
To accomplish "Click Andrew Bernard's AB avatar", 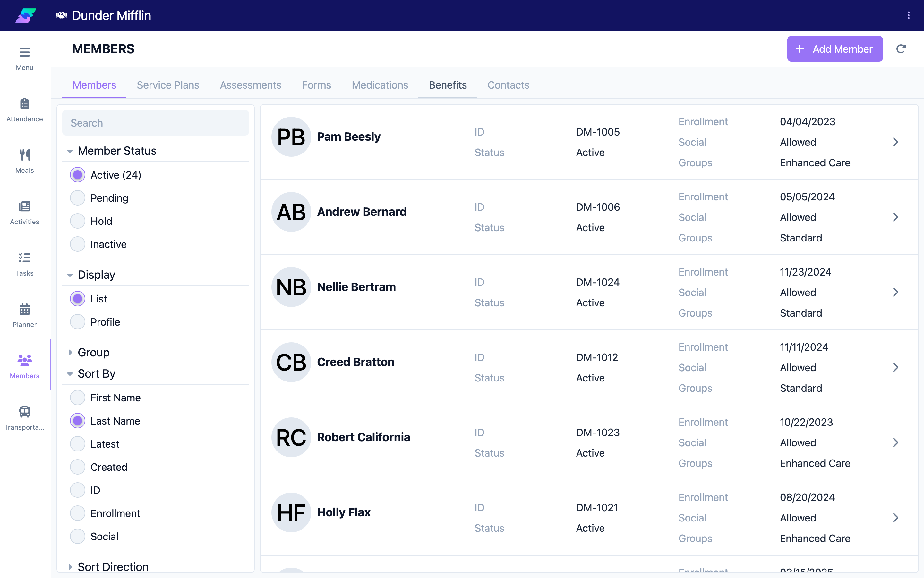I will [x=291, y=212].
